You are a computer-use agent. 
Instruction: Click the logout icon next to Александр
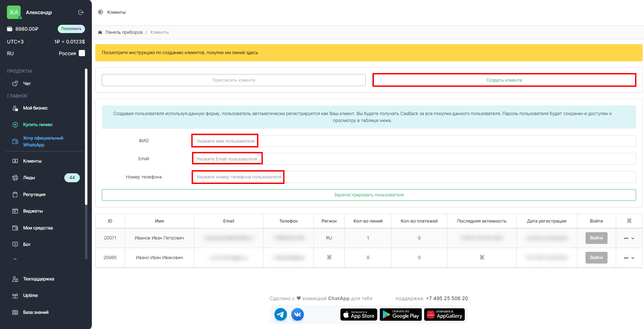81,12
